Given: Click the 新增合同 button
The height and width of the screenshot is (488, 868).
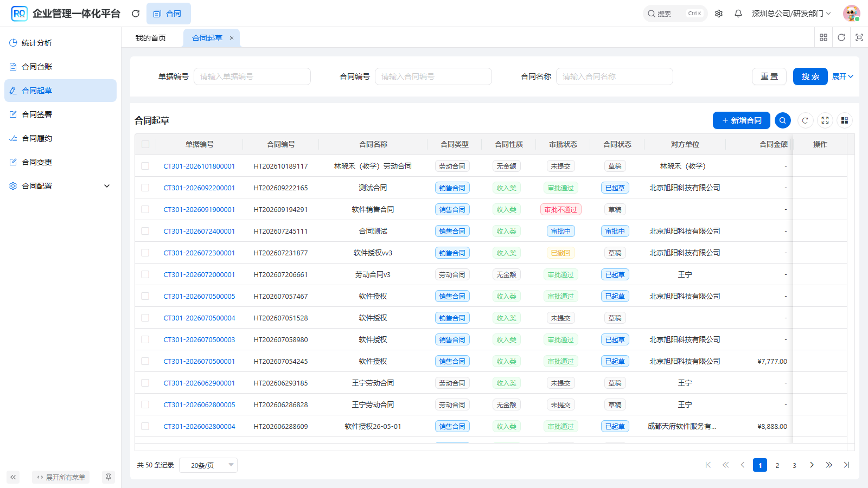Looking at the screenshot, I should click(x=742, y=120).
